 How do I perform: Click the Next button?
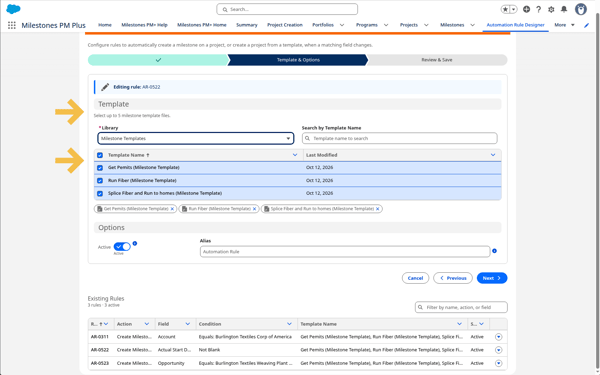pyautogui.click(x=492, y=278)
